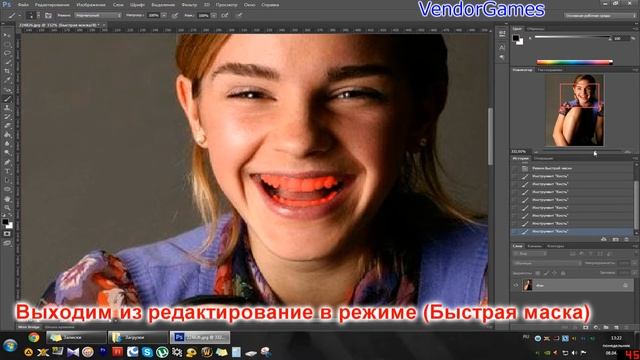
Task: Click the Change Screen Mode icon
Action: [7, 243]
